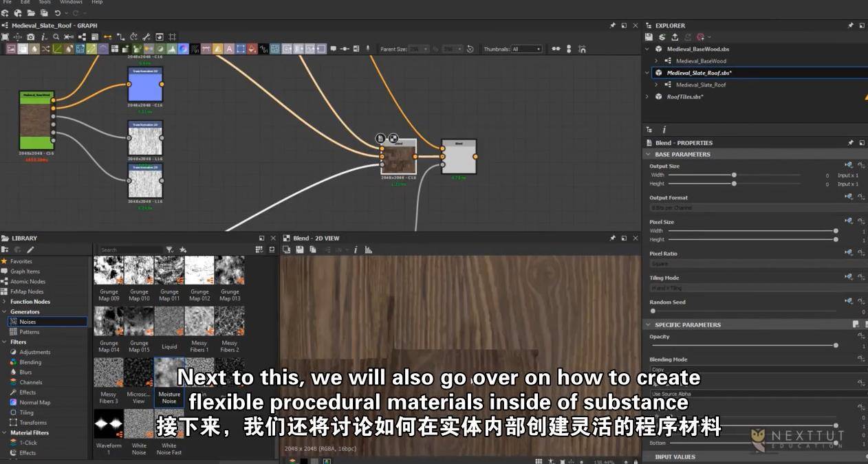Viewport: 868px width, 464px height.
Task: Expand the Medieval_BaseWood graph item
Action: (656, 61)
